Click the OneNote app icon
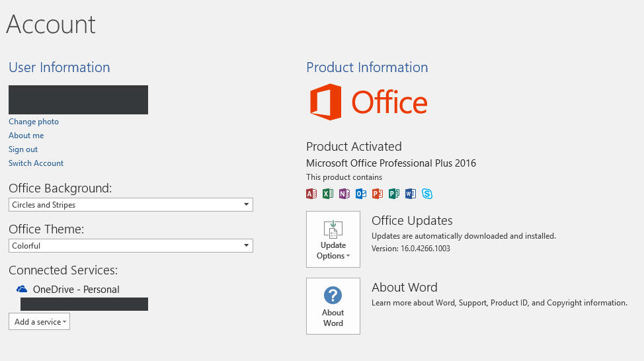 [x=344, y=194]
